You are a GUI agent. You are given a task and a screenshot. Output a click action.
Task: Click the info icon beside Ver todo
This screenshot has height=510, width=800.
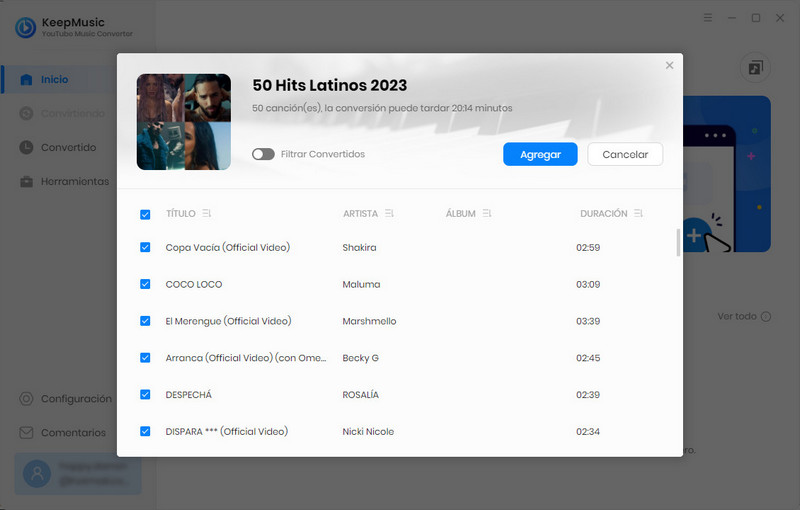(x=765, y=316)
